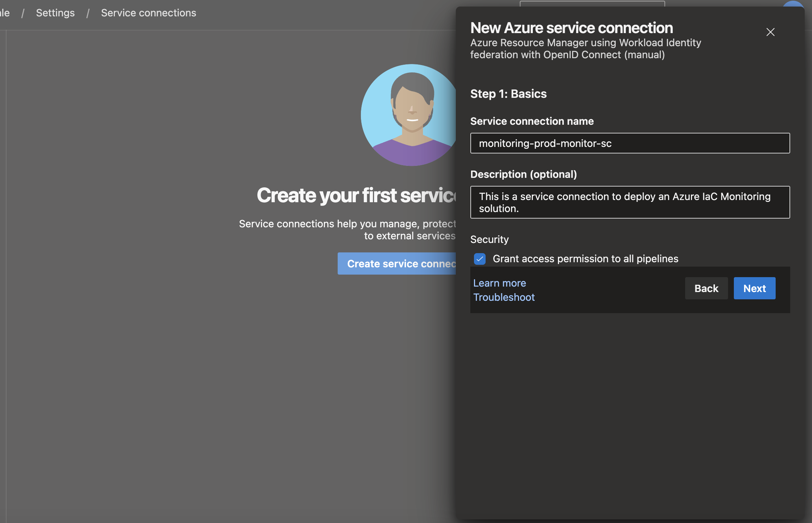Image resolution: width=812 pixels, height=523 pixels.
Task: Click the Service connection name input field
Action: click(630, 143)
